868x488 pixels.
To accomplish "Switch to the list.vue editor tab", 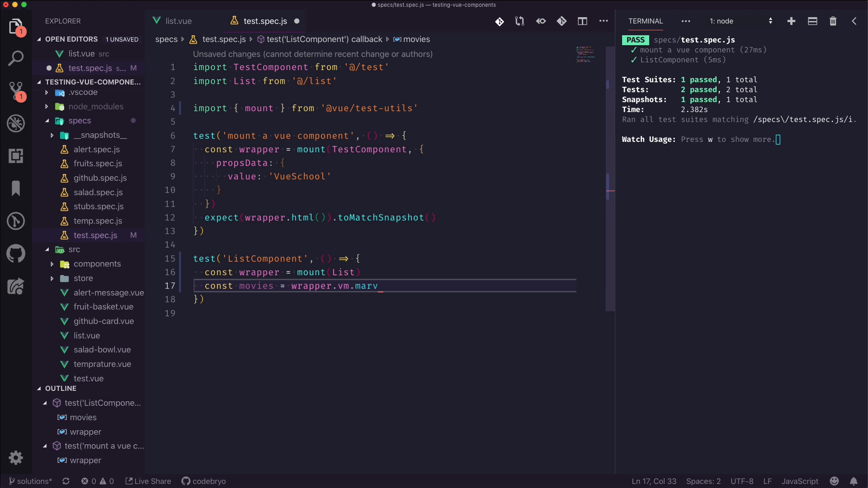I will 179,21.
